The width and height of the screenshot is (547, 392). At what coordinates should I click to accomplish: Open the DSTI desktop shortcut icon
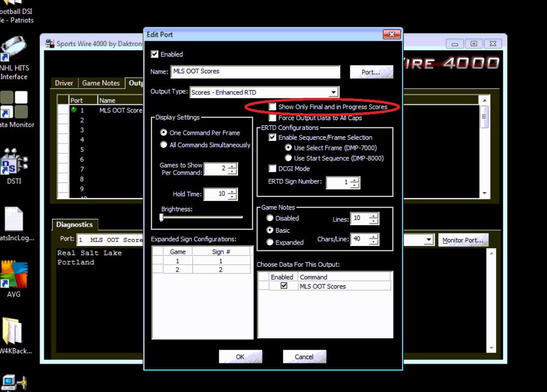pos(14,161)
